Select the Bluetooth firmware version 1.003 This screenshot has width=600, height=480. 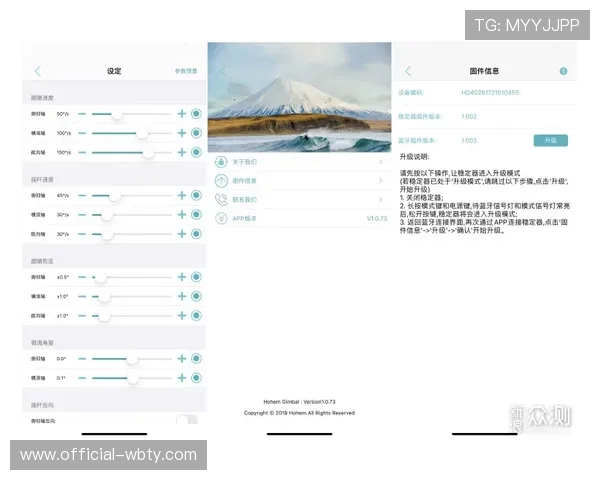point(469,140)
